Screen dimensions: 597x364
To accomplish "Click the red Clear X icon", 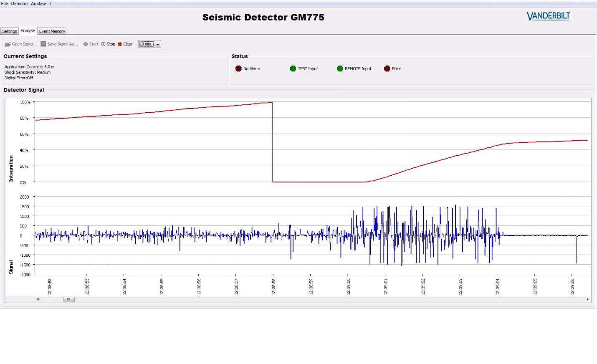I will point(120,44).
